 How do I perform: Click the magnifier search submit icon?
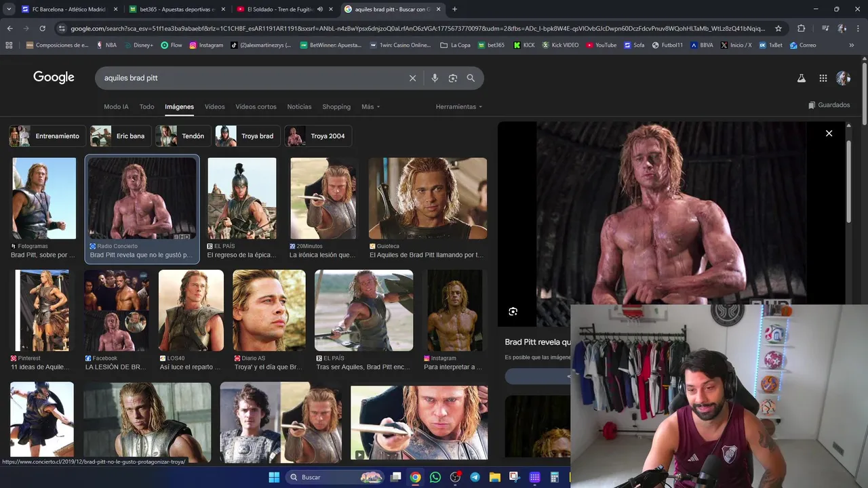(471, 78)
